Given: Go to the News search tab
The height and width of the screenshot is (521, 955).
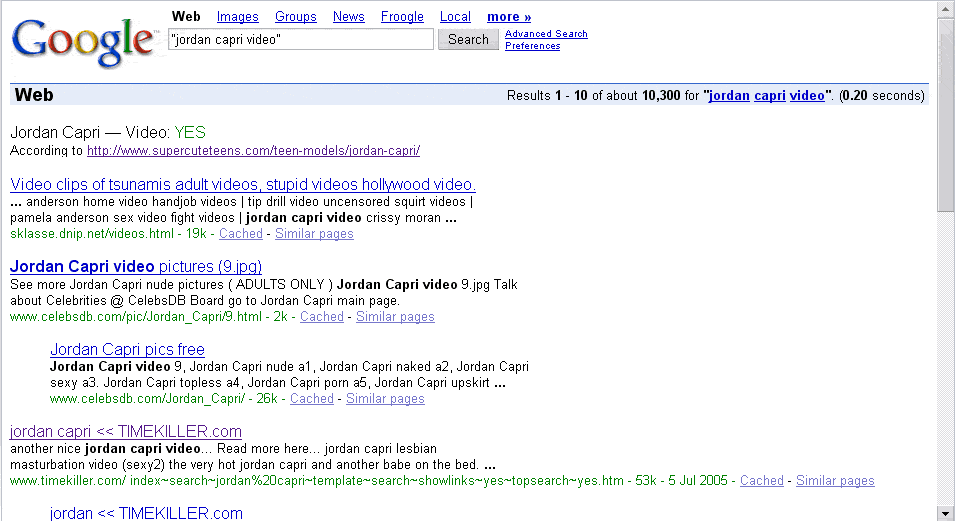Looking at the screenshot, I should 348,17.
